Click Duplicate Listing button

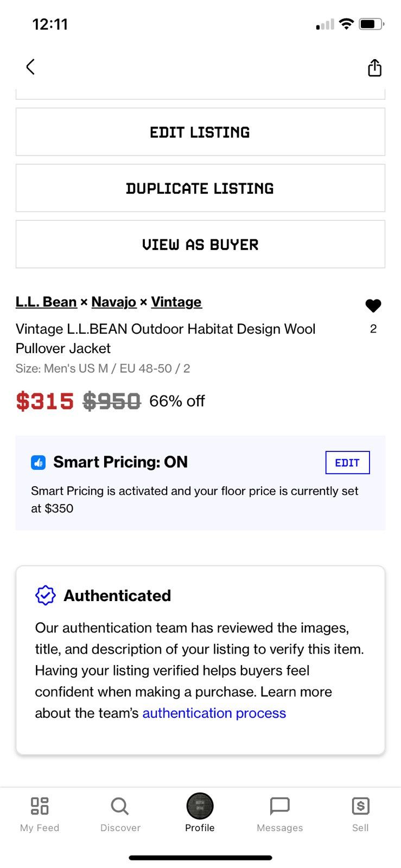coord(200,188)
